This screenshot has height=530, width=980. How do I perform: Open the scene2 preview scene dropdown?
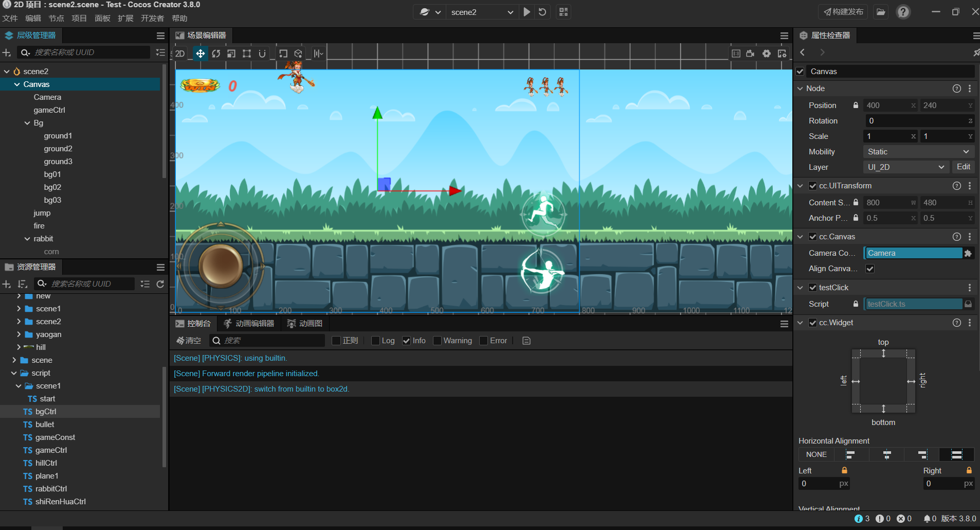tap(482, 12)
